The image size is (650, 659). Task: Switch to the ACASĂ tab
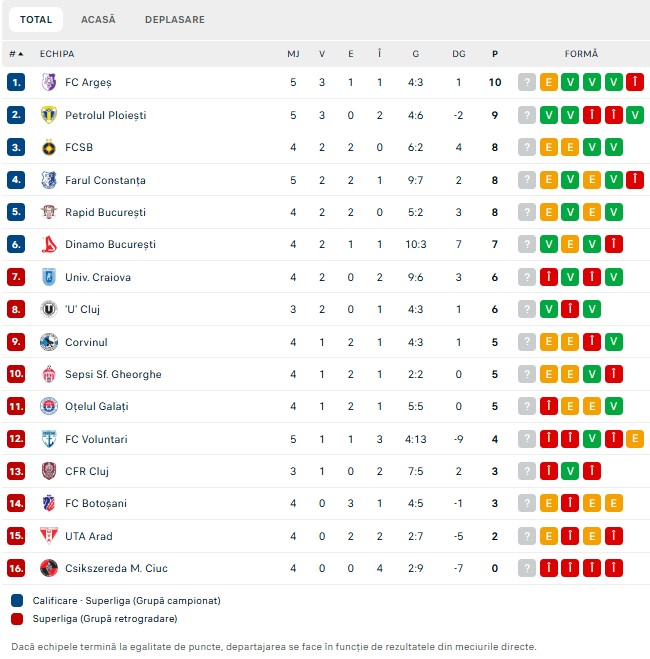point(98,19)
